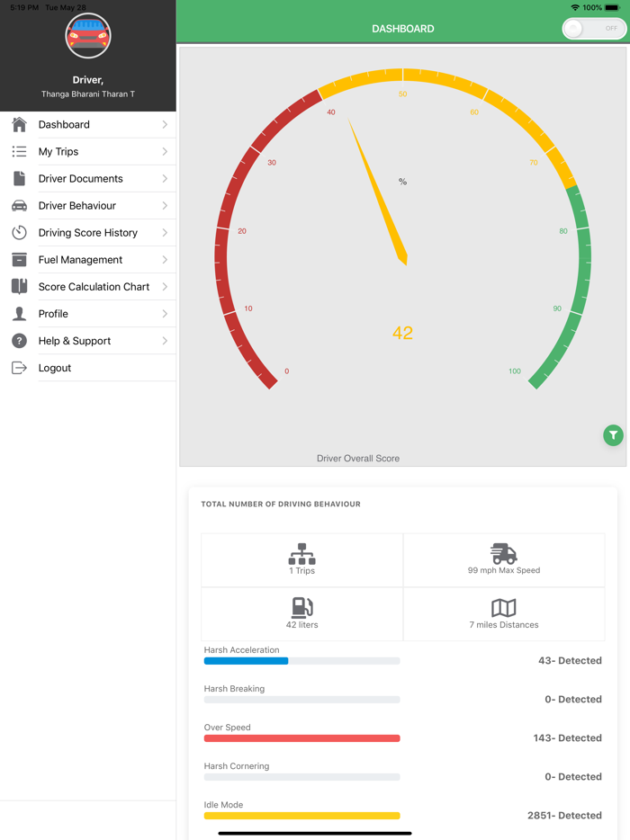Click the Over Speed red progress bar
Viewport: 630px width, 840px height.
click(x=301, y=738)
